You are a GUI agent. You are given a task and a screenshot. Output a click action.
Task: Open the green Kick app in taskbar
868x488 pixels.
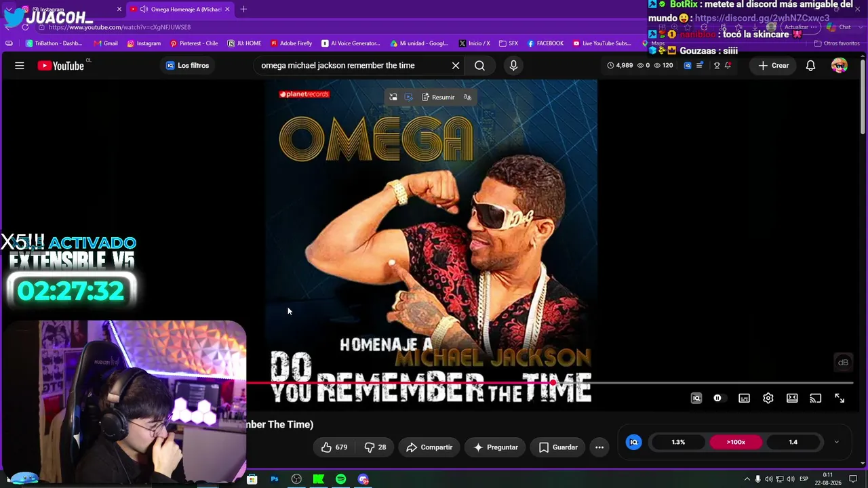[319, 479]
